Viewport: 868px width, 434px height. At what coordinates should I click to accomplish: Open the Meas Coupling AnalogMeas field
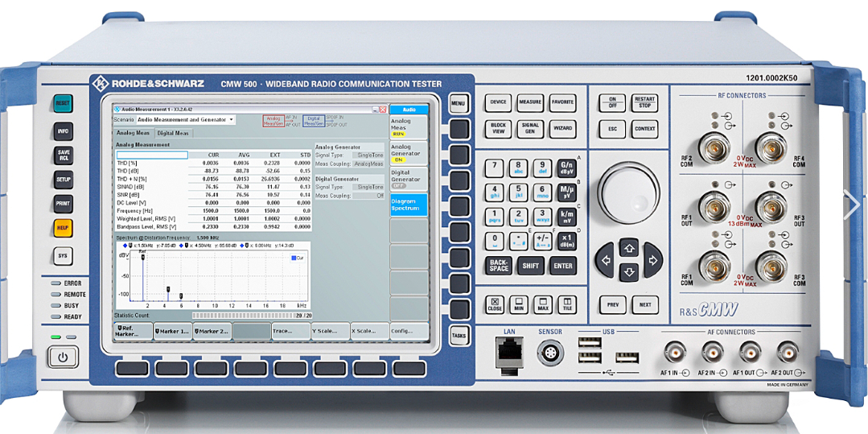[368, 163]
